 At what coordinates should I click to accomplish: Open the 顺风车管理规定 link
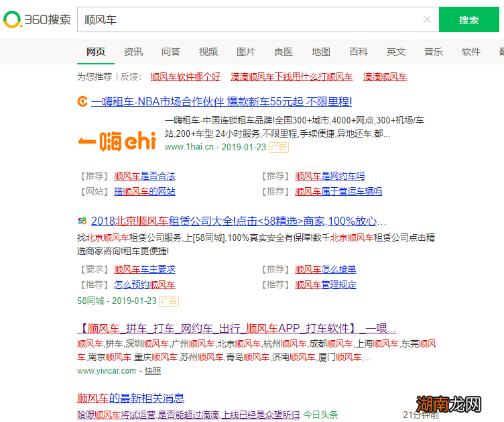point(326,285)
